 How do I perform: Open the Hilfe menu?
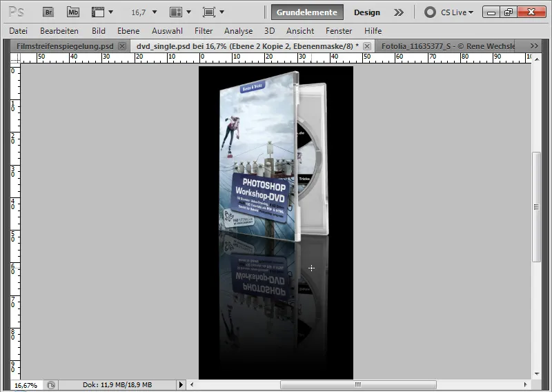click(x=373, y=31)
